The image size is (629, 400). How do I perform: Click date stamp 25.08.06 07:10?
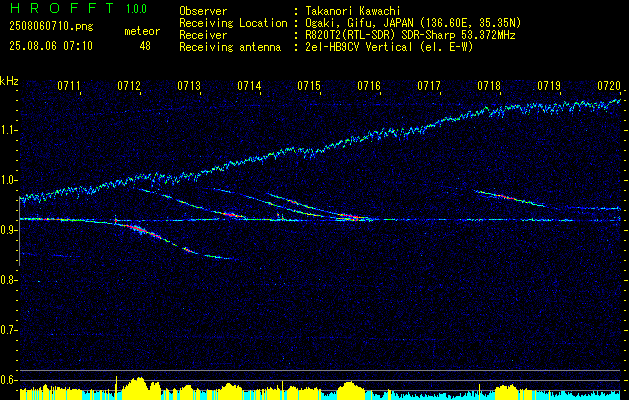point(51,45)
